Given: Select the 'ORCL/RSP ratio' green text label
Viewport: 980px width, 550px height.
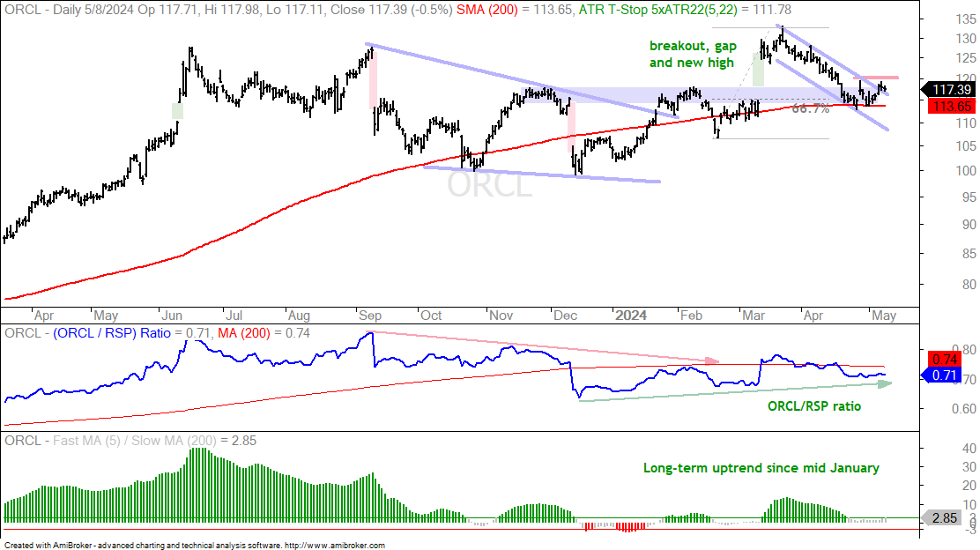Looking at the screenshot, I should [813, 406].
